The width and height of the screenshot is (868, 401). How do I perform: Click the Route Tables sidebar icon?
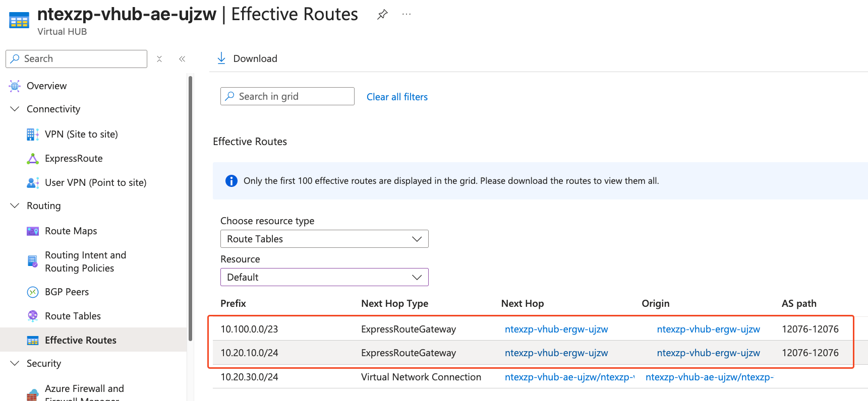[33, 316]
